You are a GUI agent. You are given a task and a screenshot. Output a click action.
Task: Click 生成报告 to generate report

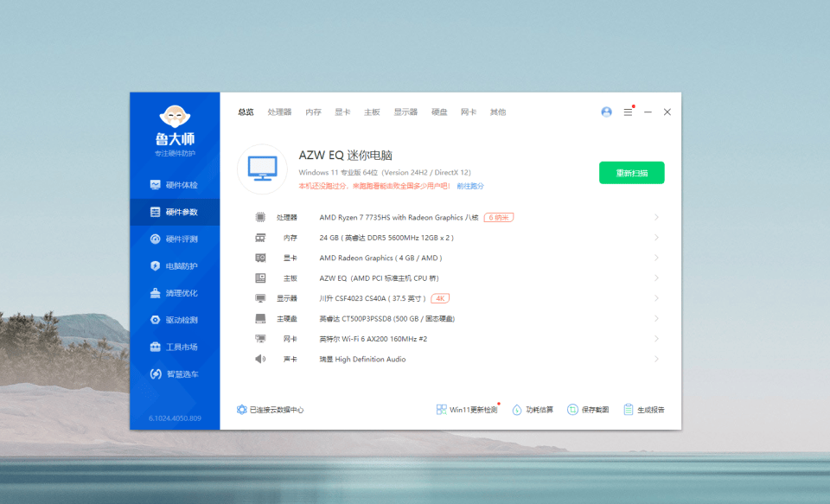coord(644,410)
